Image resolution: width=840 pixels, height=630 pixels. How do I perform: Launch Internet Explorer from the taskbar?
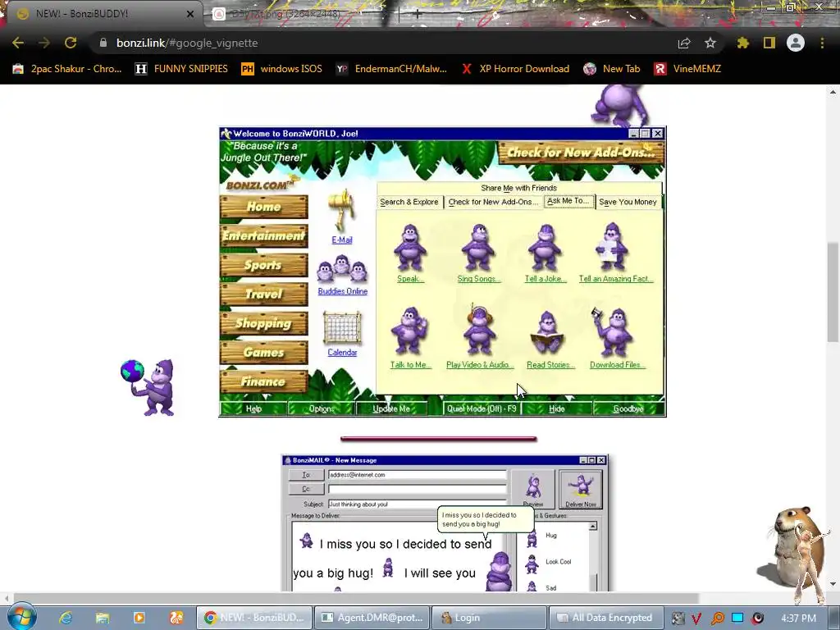(66, 618)
